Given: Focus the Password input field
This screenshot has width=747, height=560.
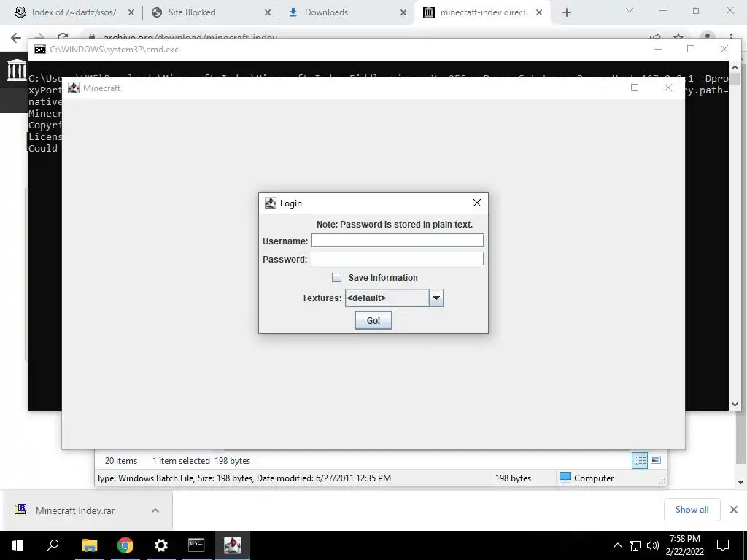Looking at the screenshot, I should 398,259.
